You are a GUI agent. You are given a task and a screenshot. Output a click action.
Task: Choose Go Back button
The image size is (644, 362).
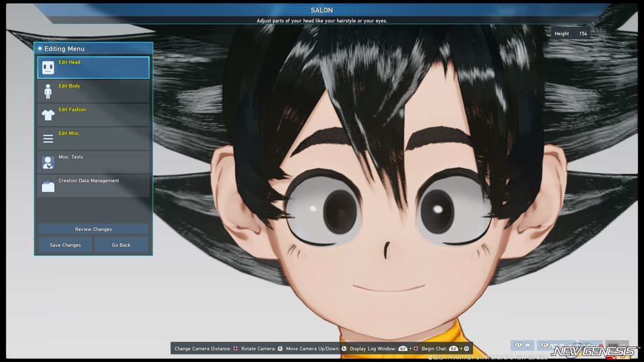(121, 245)
